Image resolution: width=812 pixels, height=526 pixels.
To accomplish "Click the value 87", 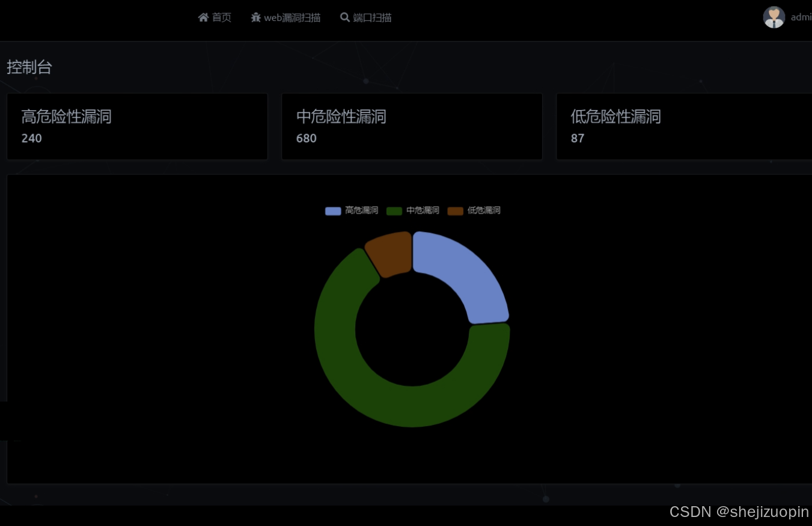I will point(578,138).
